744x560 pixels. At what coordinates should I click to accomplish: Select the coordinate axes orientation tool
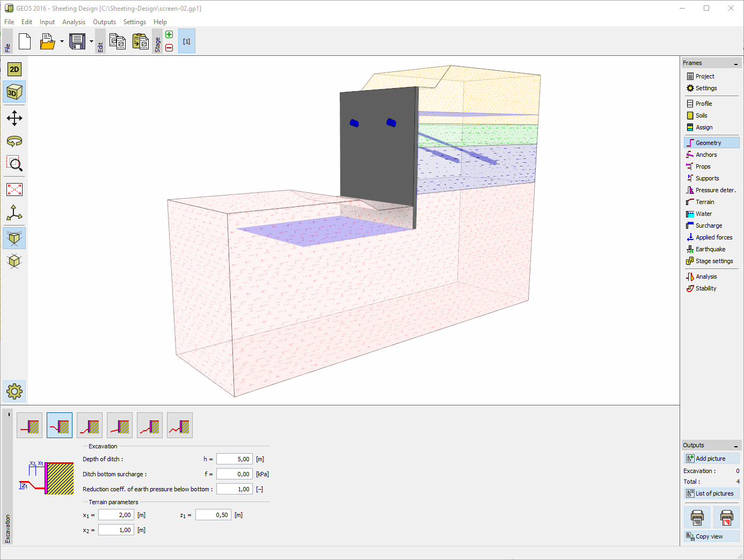click(14, 213)
